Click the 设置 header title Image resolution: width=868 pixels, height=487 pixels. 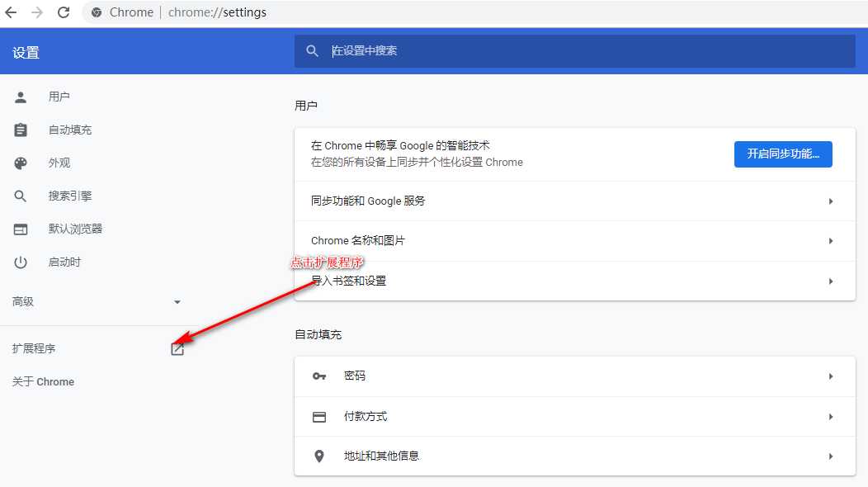coord(26,53)
